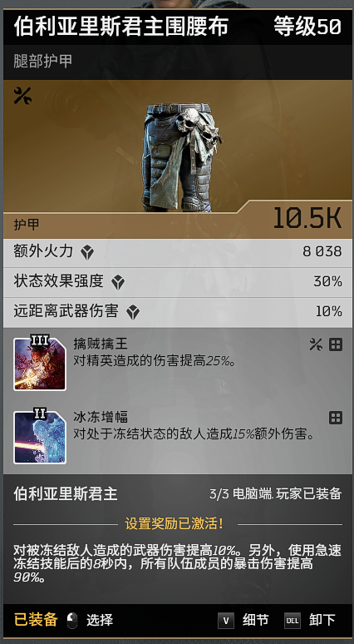Click the shard icon next to 状态效果强度
354x644 pixels.
(x=118, y=283)
